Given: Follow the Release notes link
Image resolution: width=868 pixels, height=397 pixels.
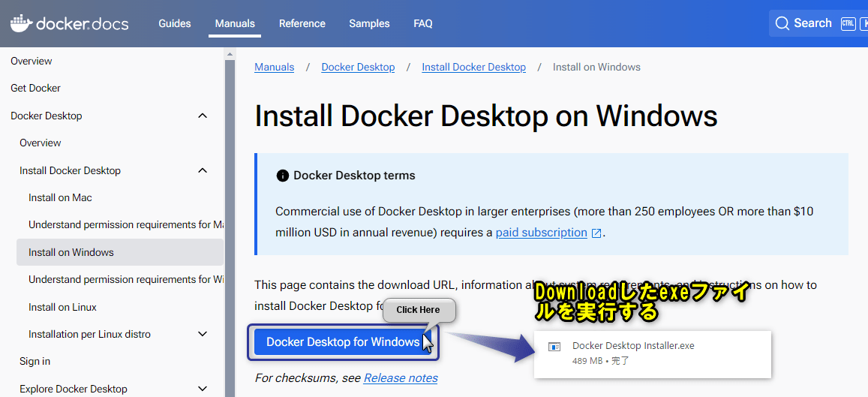Looking at the screenshot, I should (401, 378).
